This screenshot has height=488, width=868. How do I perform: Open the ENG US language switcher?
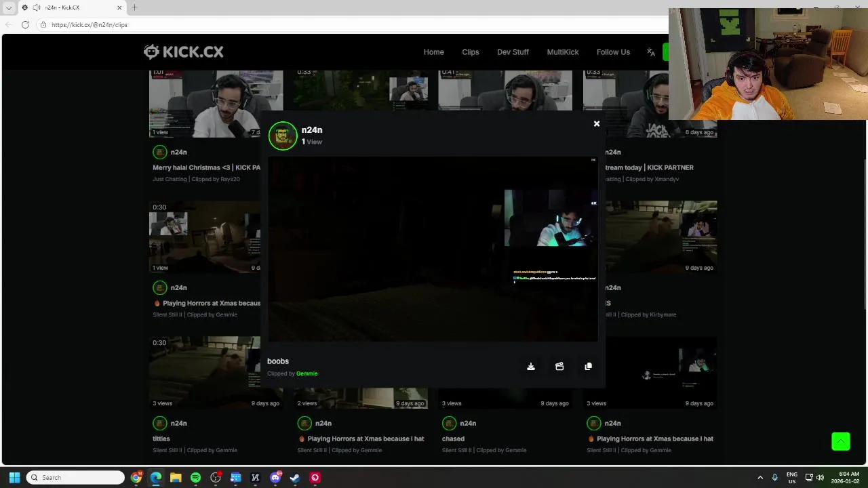[792, 478]
